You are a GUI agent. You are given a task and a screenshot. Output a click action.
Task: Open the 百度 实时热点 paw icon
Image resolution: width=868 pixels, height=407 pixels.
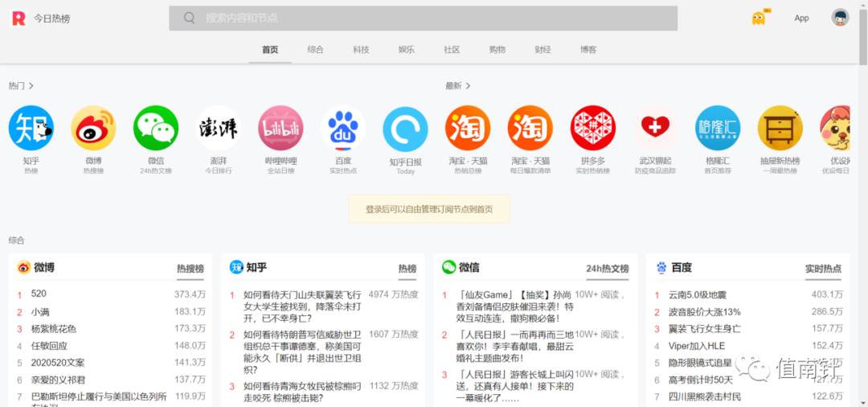point(343,128)
